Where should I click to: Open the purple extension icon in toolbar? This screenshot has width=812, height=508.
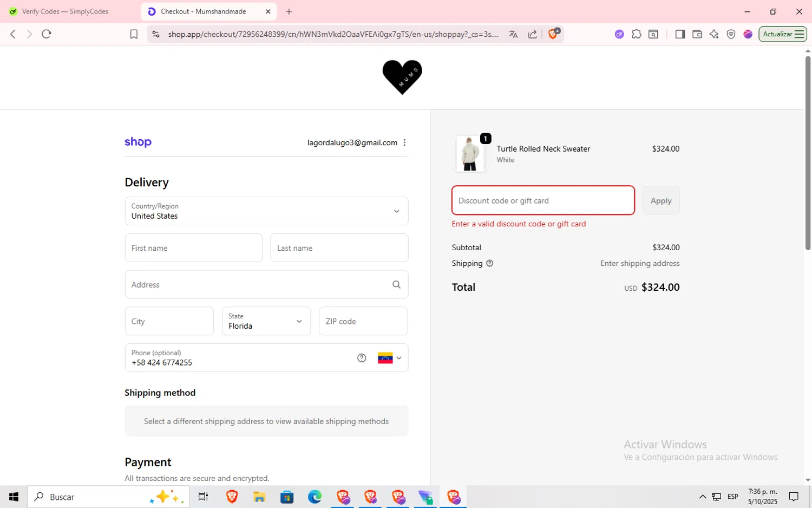click(x=619, y=34)
